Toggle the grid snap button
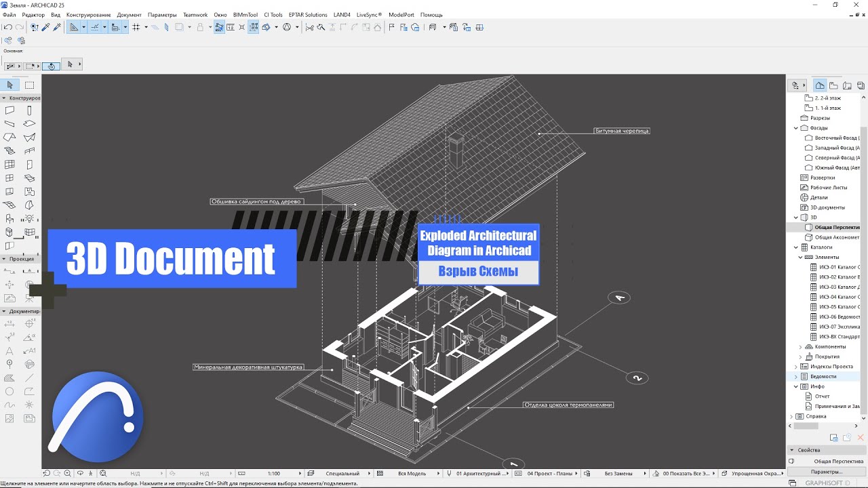The image size is (868, 488). tap(136, 28)
